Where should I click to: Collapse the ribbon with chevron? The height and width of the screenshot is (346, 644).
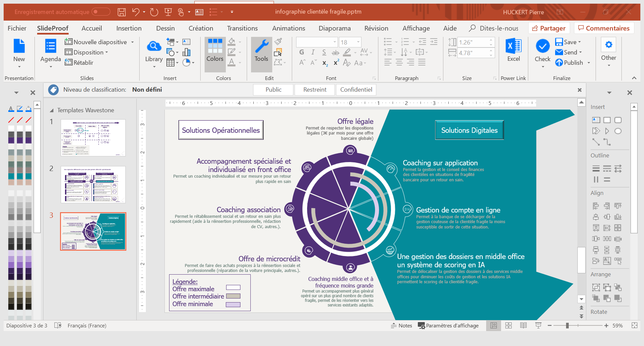click(634, 78)
